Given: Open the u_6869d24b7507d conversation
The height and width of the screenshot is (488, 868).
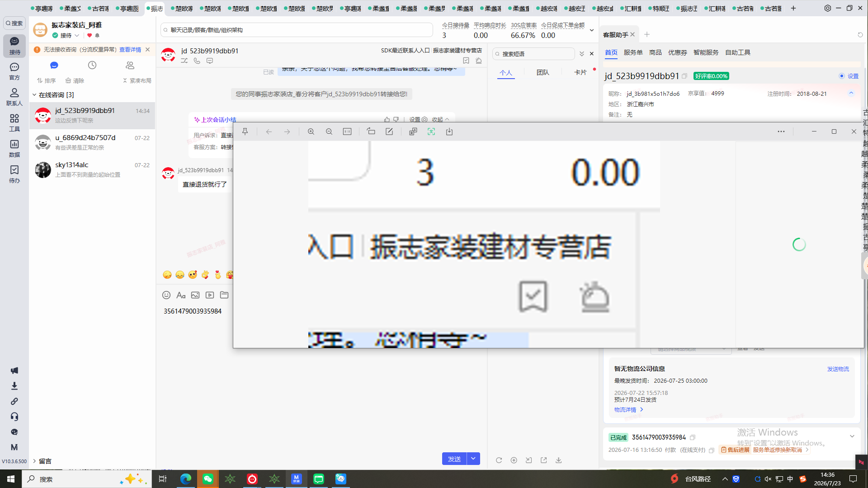Looking at the screenshot, I should (x=92, y=142).
